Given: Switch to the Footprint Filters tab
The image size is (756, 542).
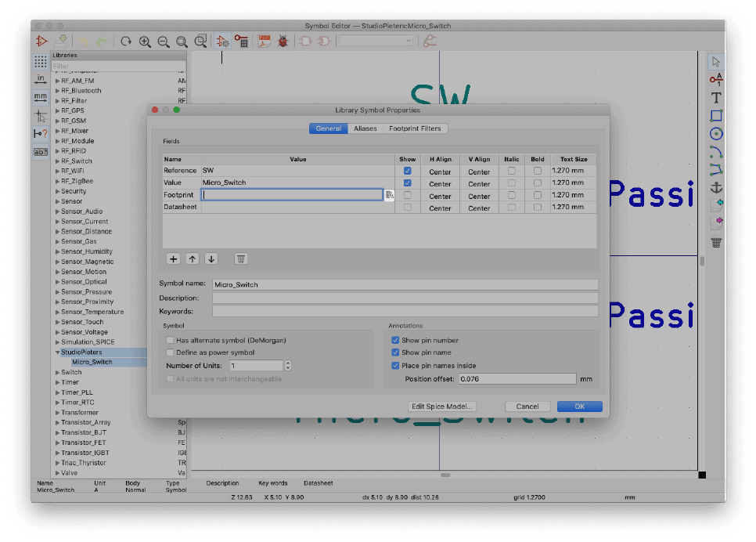Looking at the screenshot, I should point(415,128).
